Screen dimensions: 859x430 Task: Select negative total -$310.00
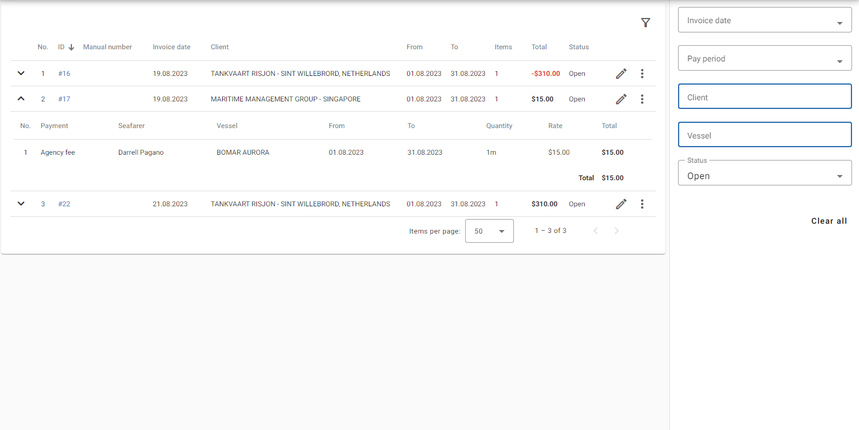[x=546, y=73]
